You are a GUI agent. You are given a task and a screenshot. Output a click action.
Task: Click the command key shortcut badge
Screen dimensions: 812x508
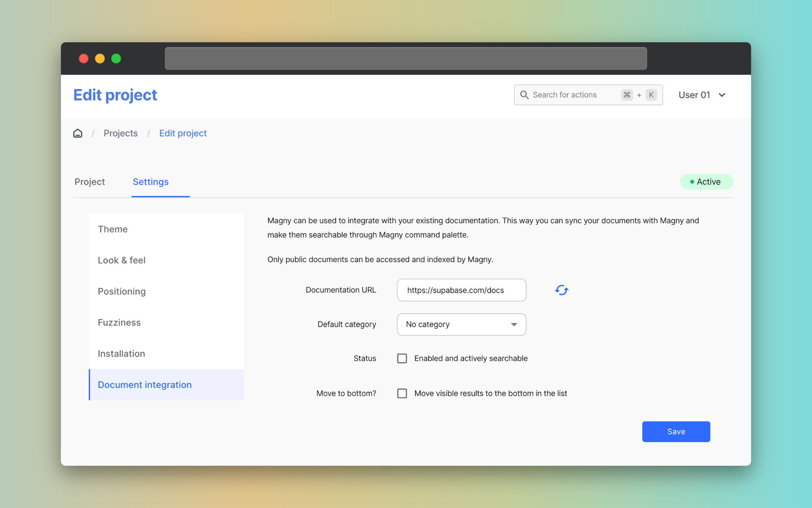point(627,95)
